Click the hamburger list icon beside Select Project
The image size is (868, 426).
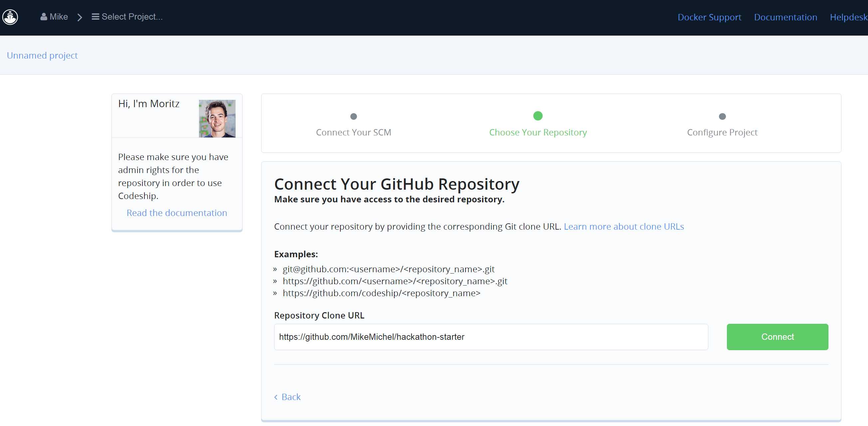(95, 17)
